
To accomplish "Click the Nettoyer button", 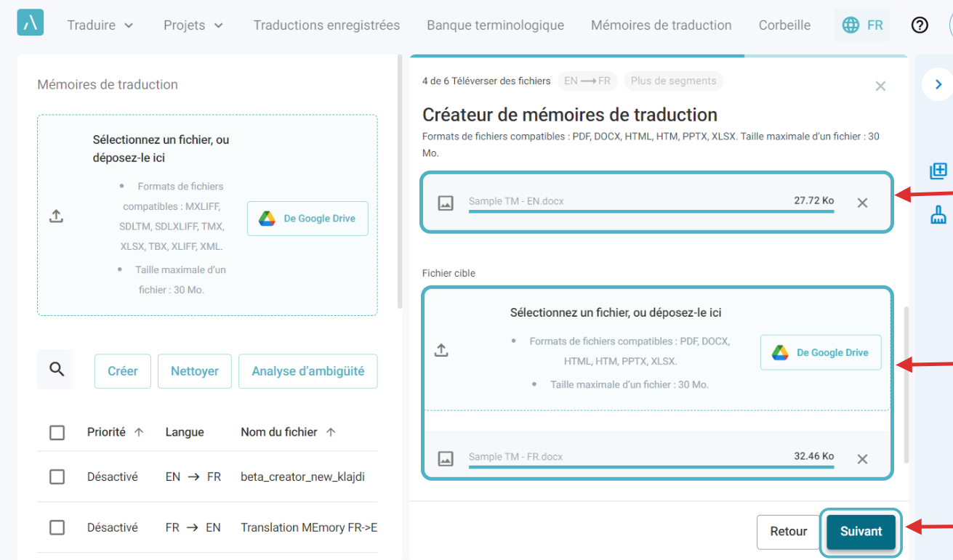I will 195,371.
